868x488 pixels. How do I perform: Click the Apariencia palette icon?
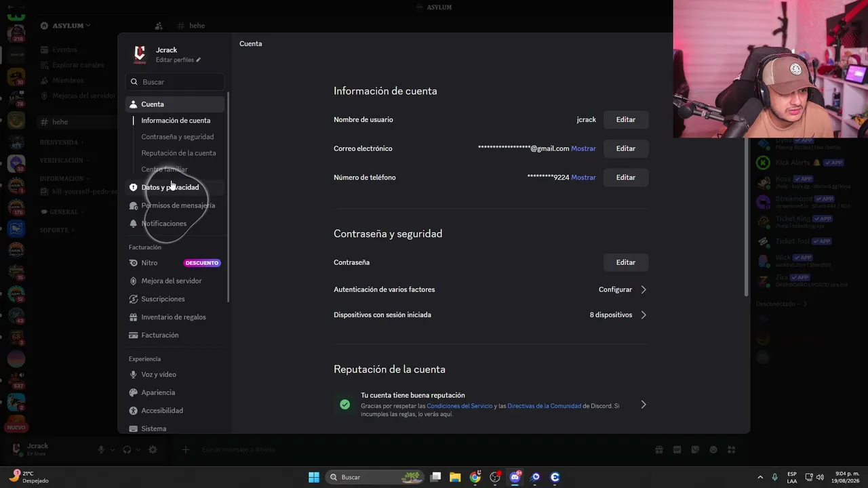point(134,392)
